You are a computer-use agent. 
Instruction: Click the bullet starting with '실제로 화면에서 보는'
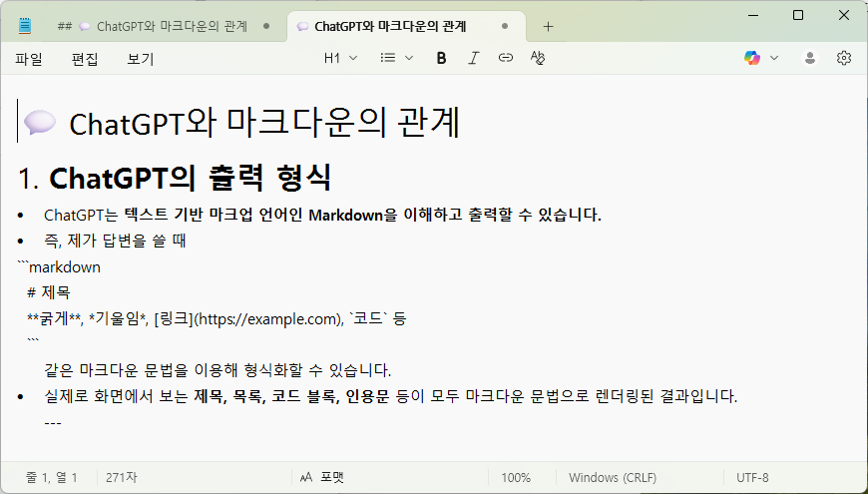pos(391,396)
